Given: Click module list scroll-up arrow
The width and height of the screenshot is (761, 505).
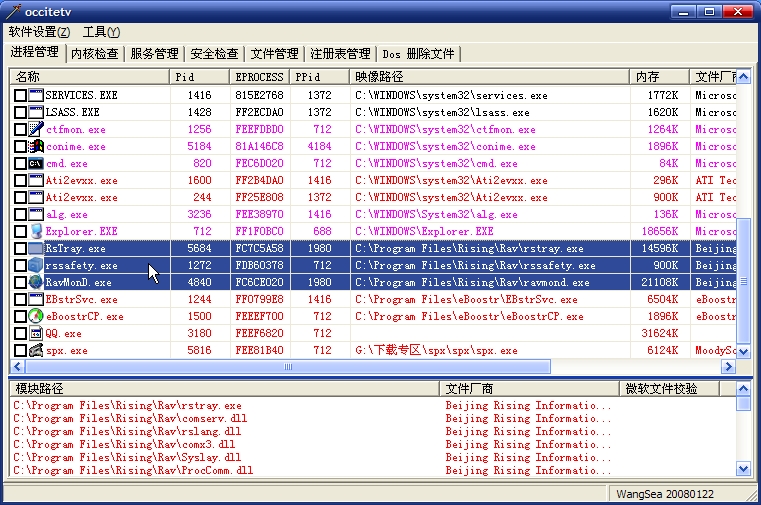Looking at the screenshot, I should pyautogui.click(x=743, y=389).
